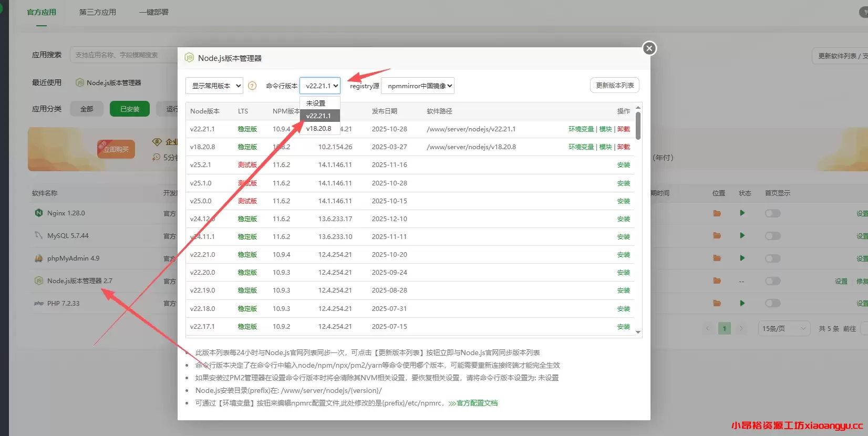The height and width of the screenshot is (436, 868).
Task: Switch to 一键部署 tab
Action: tap(154, 12)
